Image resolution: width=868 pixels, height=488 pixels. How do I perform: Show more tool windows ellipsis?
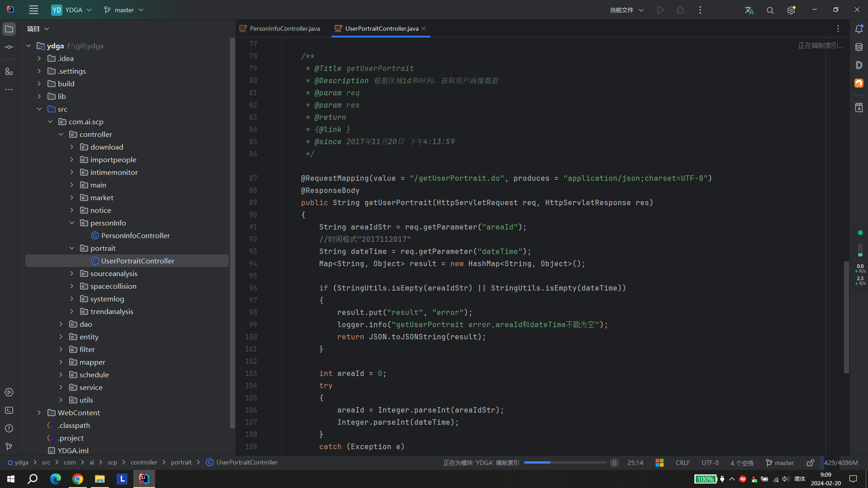coord(9,89)
